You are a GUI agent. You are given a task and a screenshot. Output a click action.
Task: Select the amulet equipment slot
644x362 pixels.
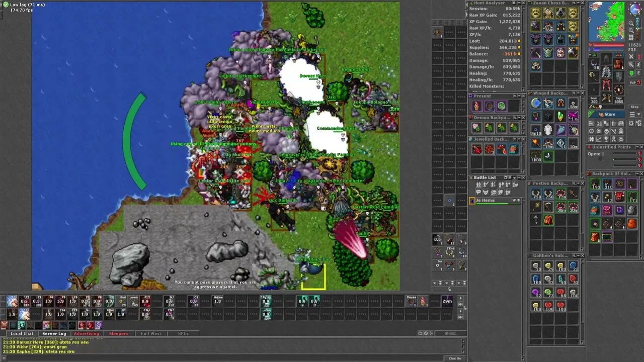pos(594,64)
